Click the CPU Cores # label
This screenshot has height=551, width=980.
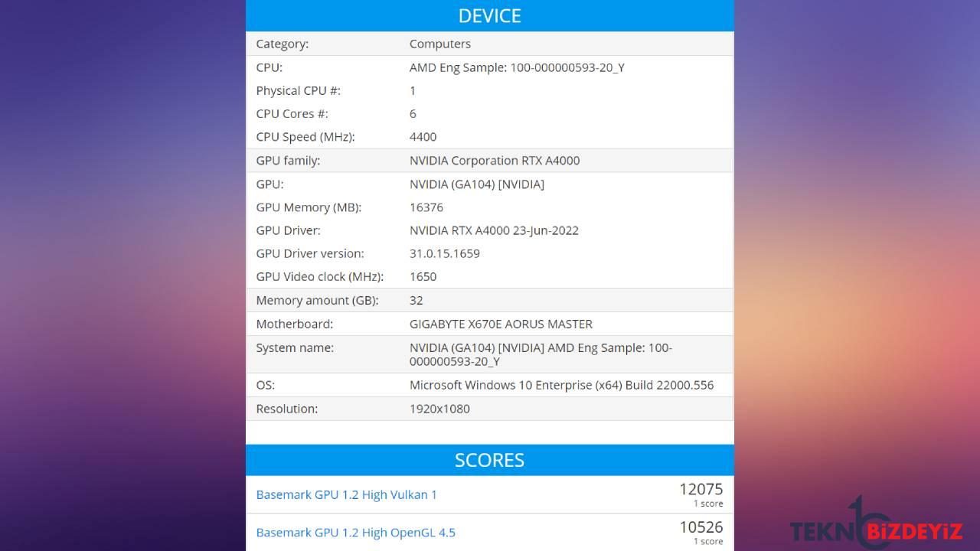pyautogui.click(x=292, y=113)
